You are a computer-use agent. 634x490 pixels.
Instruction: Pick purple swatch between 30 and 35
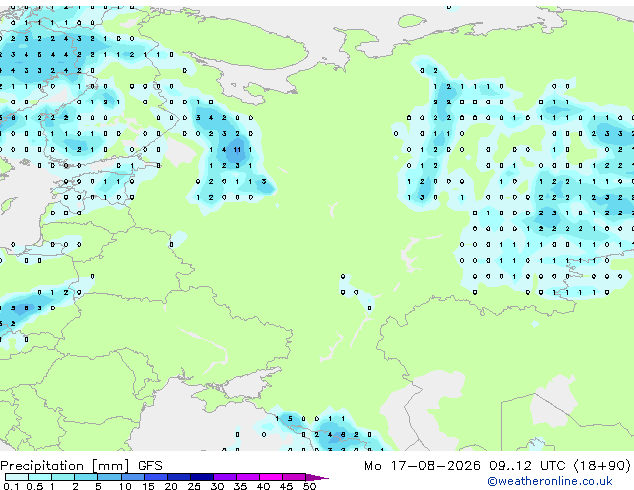click(x=225, y=477)
